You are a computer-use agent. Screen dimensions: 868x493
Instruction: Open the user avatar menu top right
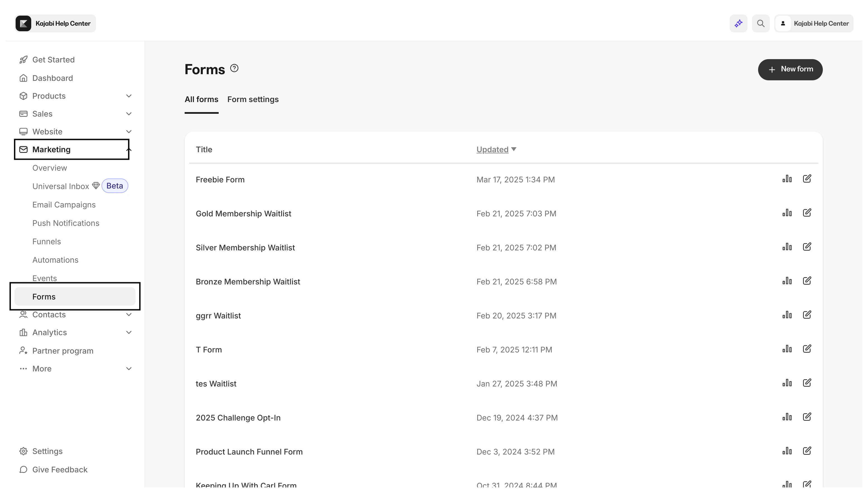tap(783, 23)
